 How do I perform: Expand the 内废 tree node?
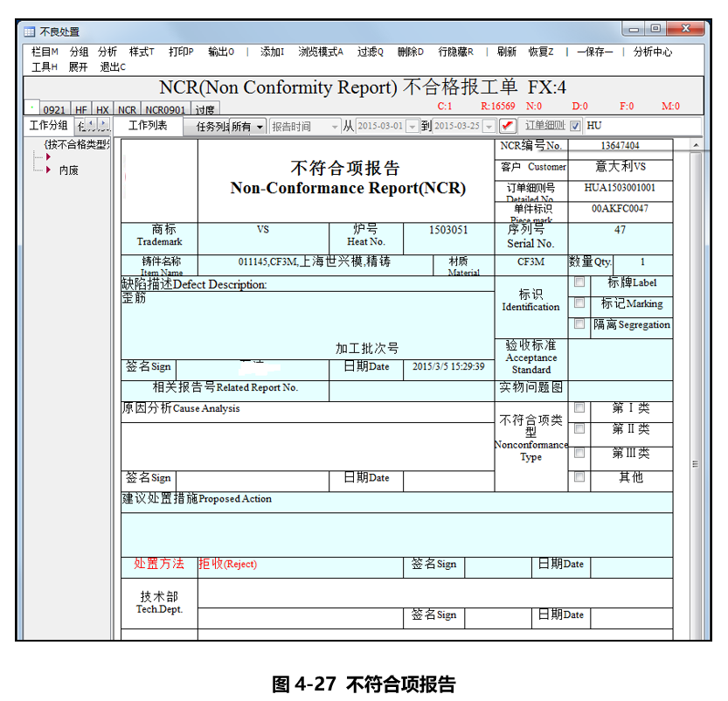coord(48,170)
